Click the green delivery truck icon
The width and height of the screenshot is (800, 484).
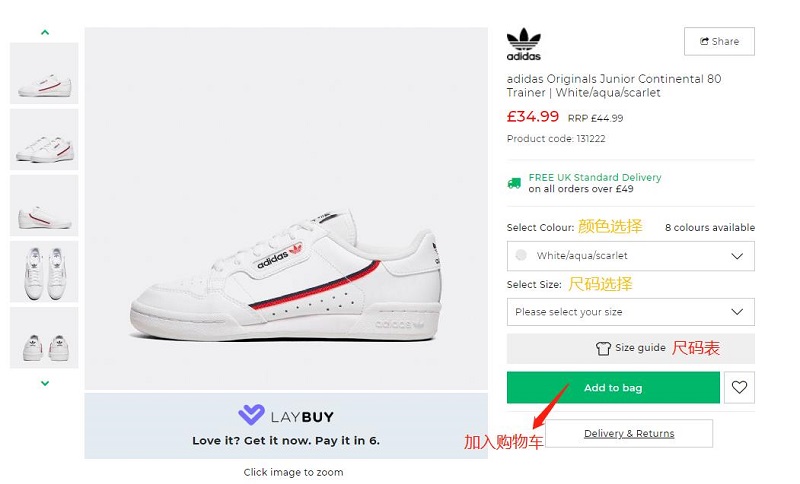point(514,183)
